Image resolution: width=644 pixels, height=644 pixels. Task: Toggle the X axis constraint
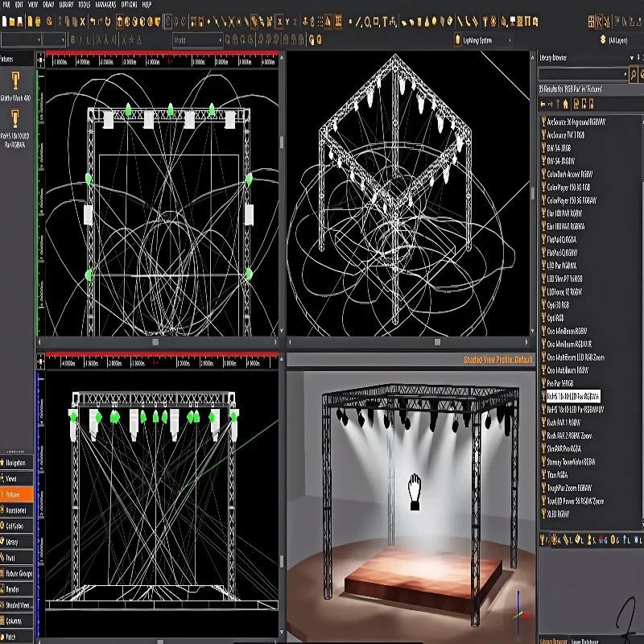(279, 22)
